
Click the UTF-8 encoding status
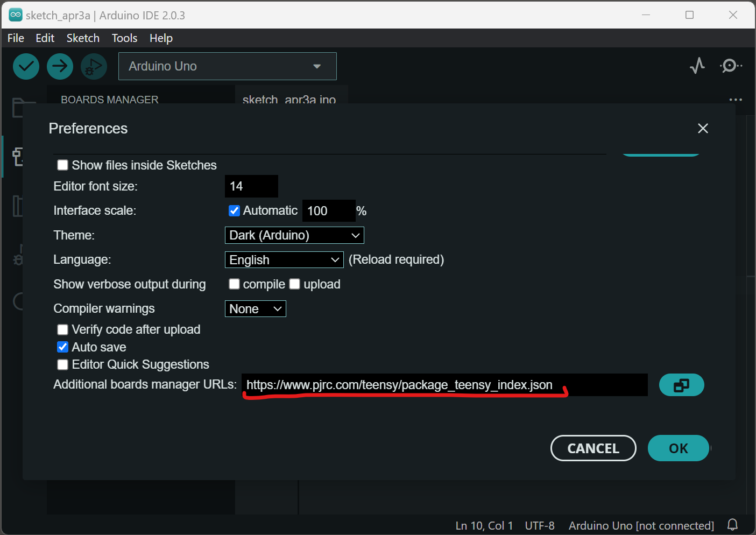pos(540,525)
